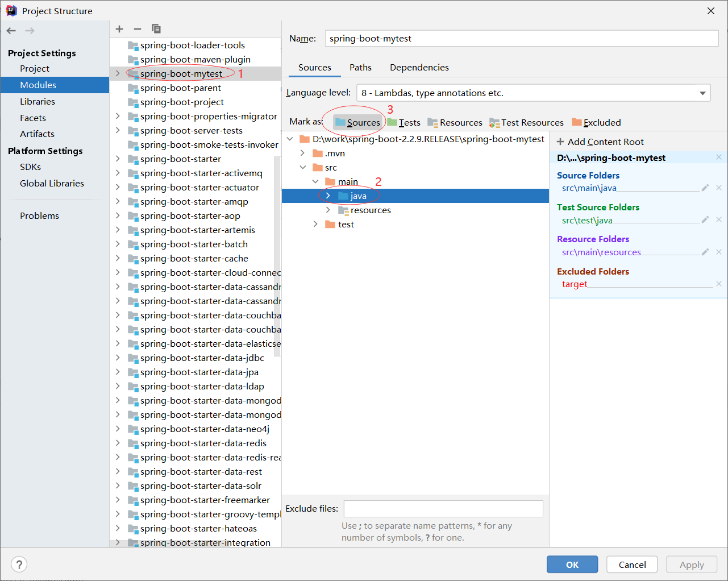Unmark src\main\java source folder with X
Viewport: 728px width, 581px height.
719,188
